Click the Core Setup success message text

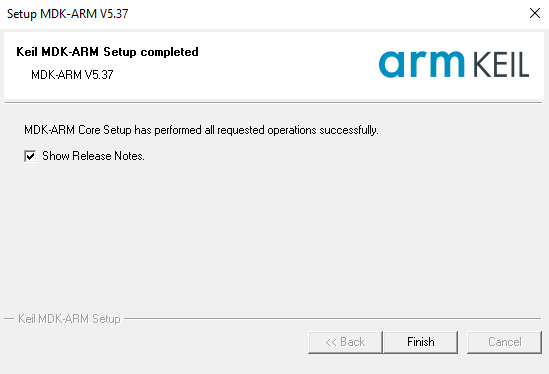[201, 130]
